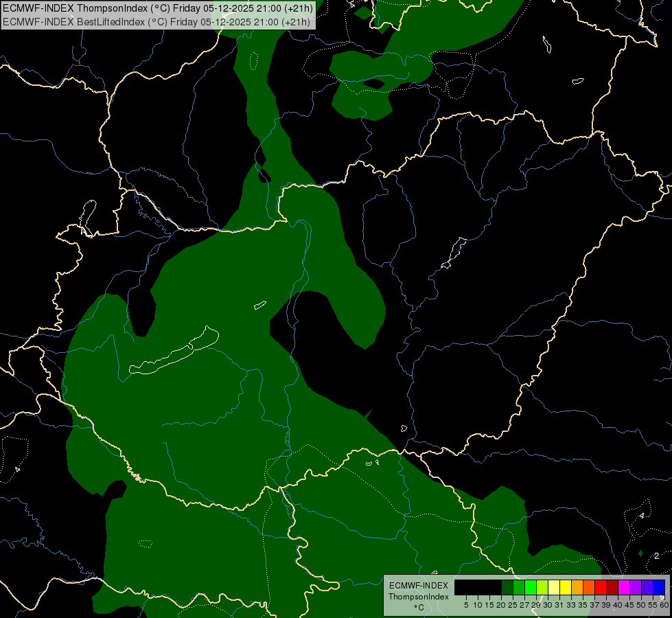672x618 pixels.
Task: Click the dark green 20–25 legend swatch
Action: [x=507, y=587]
